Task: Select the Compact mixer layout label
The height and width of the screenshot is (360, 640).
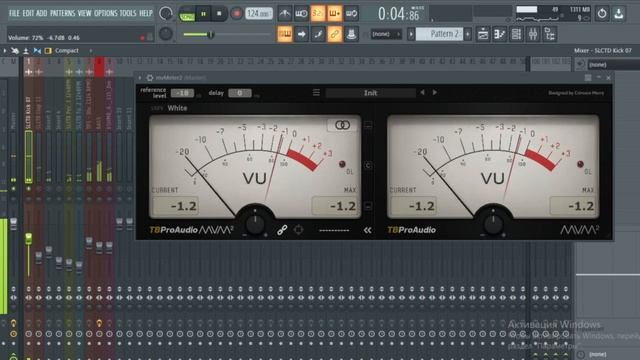Action: coord(67,51)
